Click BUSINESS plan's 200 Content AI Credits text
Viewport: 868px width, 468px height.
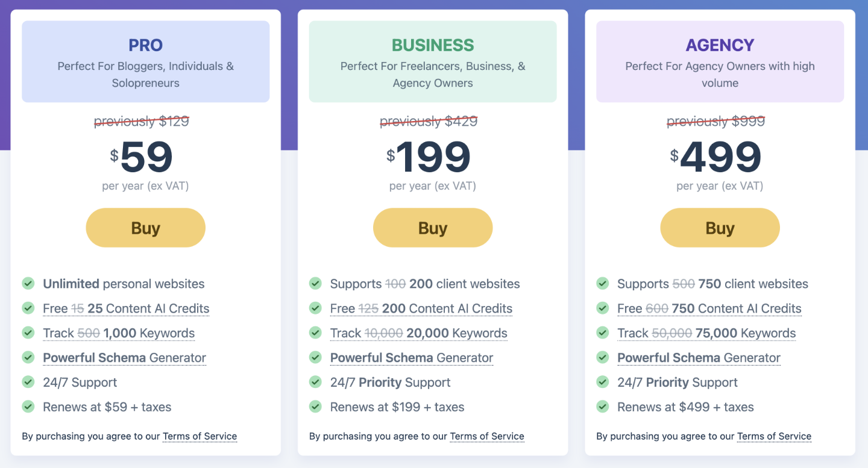coord(421,308)
